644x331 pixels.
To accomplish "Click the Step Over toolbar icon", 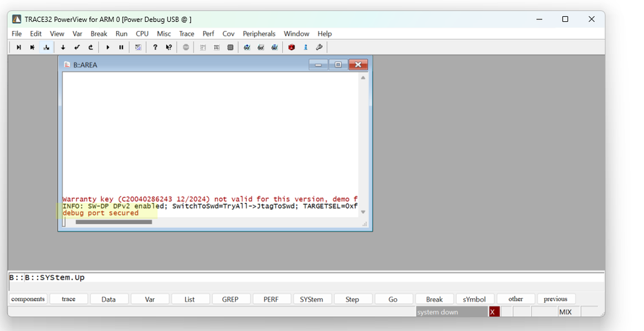I will (32, 48).
